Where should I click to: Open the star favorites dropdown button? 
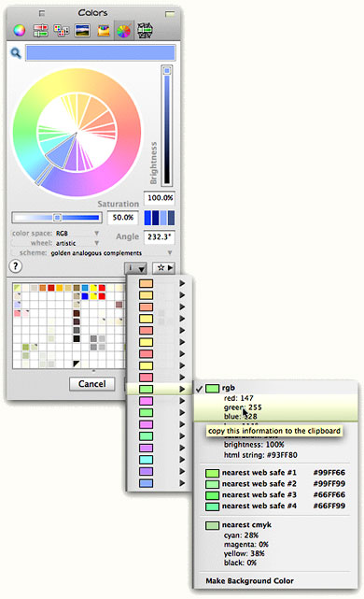tap(164, 268)
